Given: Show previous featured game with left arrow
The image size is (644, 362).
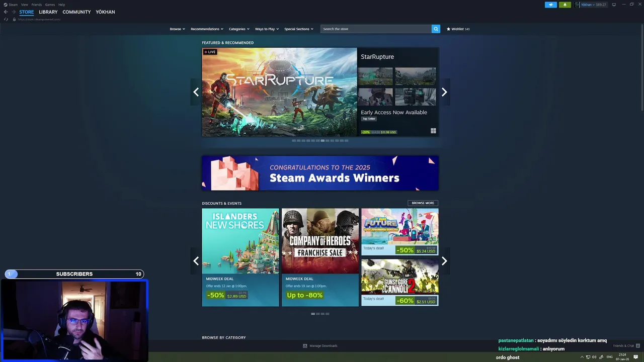Looking at the screenshot, I should pos(196,92).
